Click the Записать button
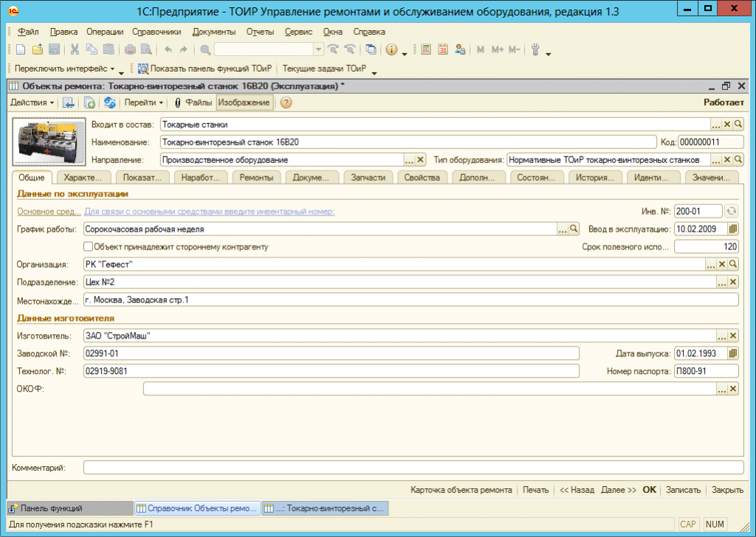The width and height of the screenshot is (756, 537). click(x=683, y=490)
